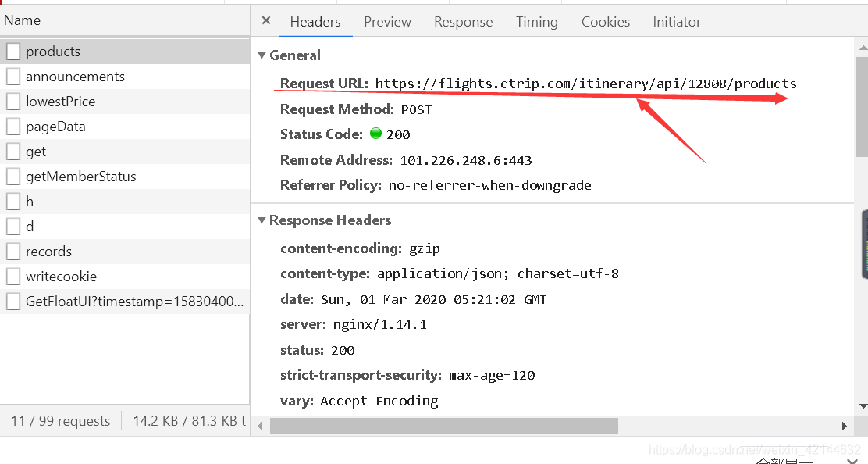Collapse the General section
This screenshot has height=464, width=868.
tap(261, 55)
